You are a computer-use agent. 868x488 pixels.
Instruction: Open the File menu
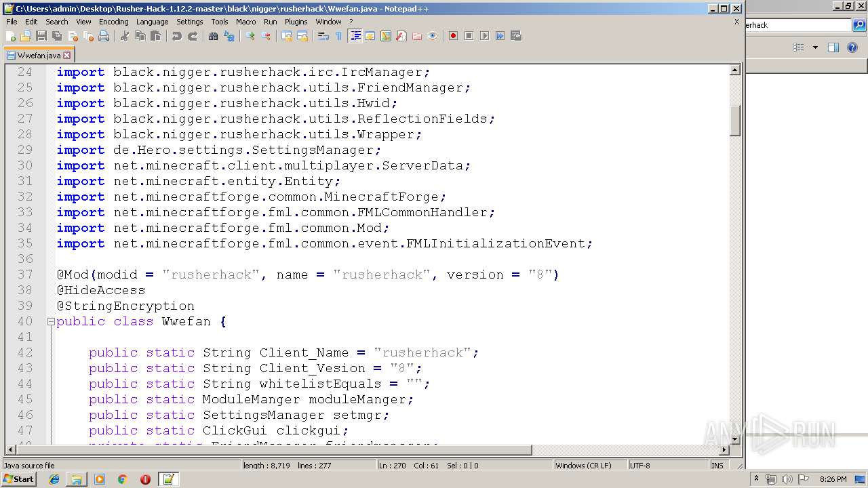tap(12, 22)
